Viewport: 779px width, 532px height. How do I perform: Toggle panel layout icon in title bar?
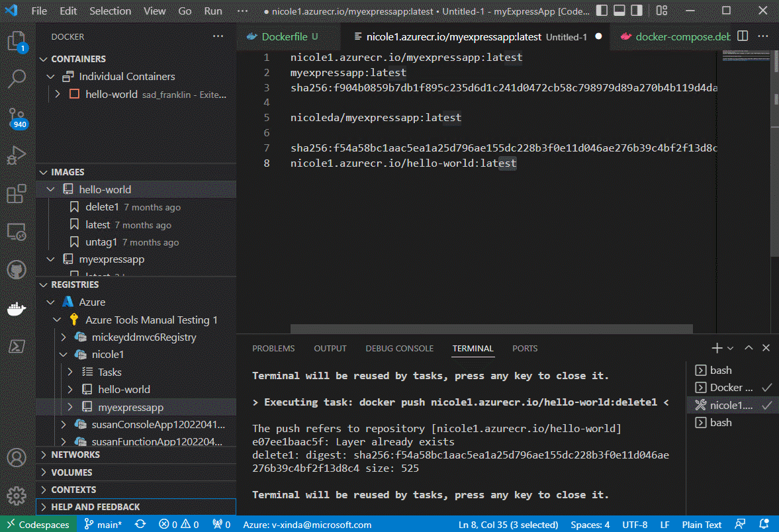point(619,11)
